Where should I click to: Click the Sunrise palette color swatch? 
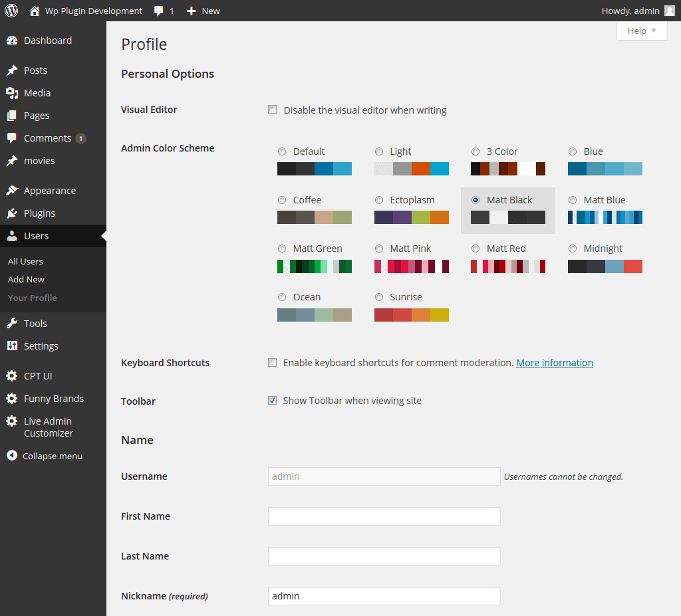411,315
